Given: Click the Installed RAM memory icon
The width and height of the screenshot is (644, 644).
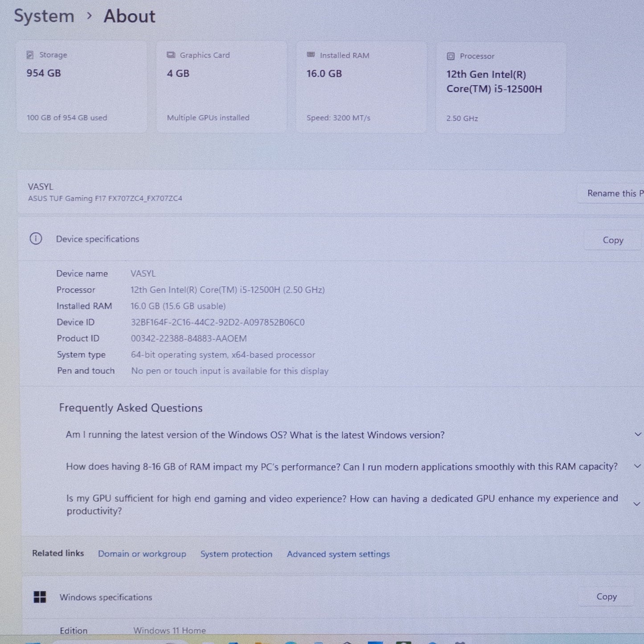Looking at the screenshot, I should tap(311, 55).
